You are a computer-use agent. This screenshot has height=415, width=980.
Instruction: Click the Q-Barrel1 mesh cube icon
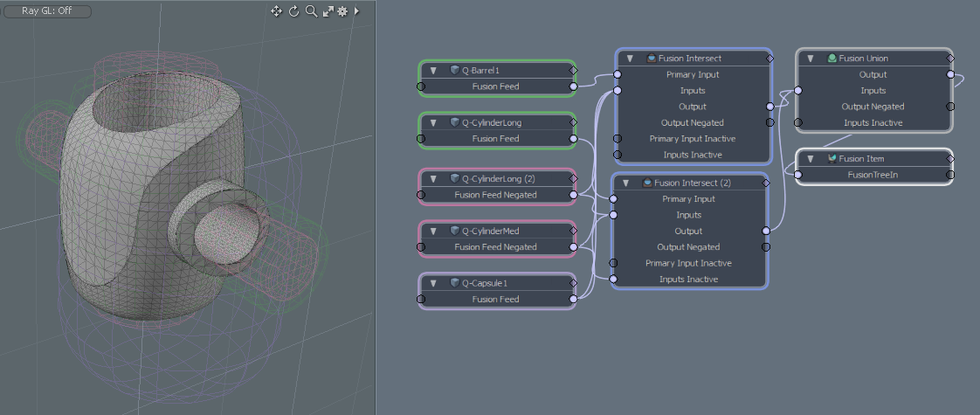pyautogui.click(x=455, y=70)
